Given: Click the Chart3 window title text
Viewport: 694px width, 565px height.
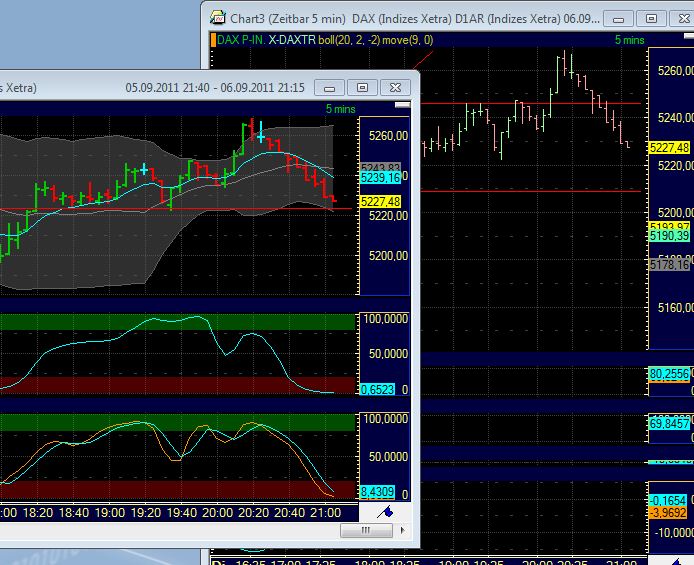Looking at the screenshot, I should click(415, 19).
